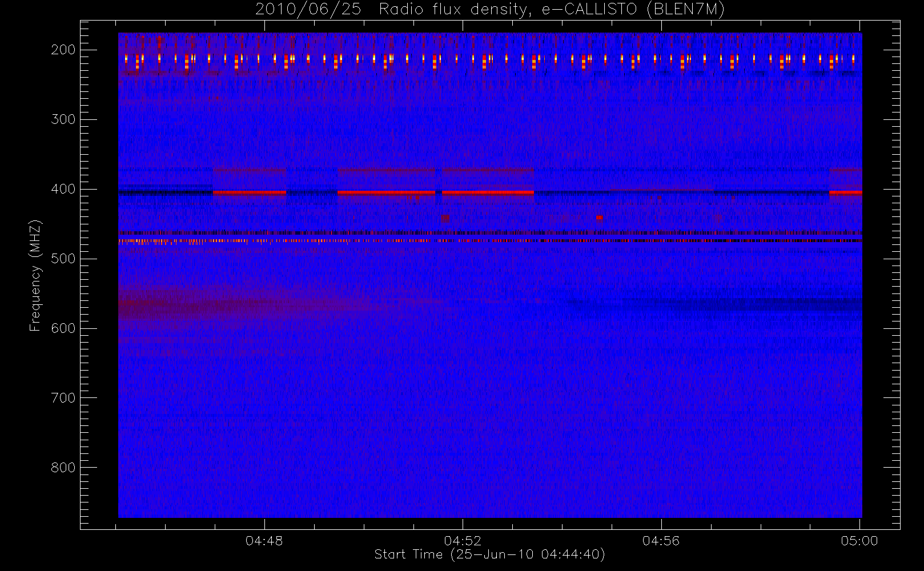Screen dimensions: 924x571
Task: Click the 600 frequency tick label
Action: [63, 328]
